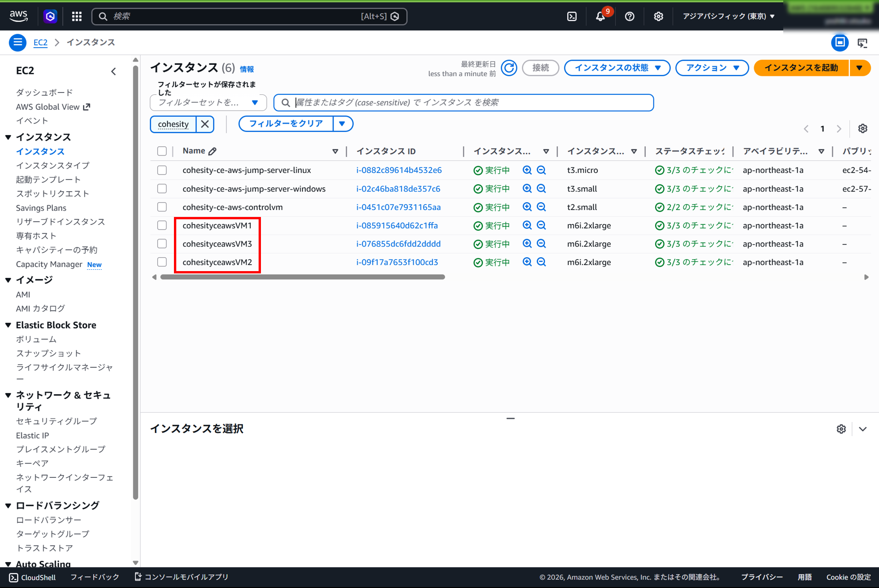
Task: Check the cohesity-ce-aws-jump-server-linux row
Action: (x=162, y=170)
